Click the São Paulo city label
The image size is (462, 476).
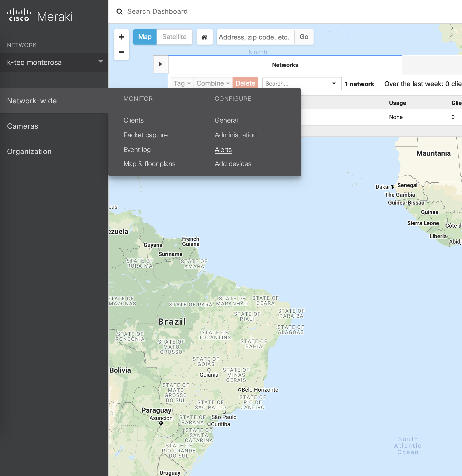click(x=224, y=417)
